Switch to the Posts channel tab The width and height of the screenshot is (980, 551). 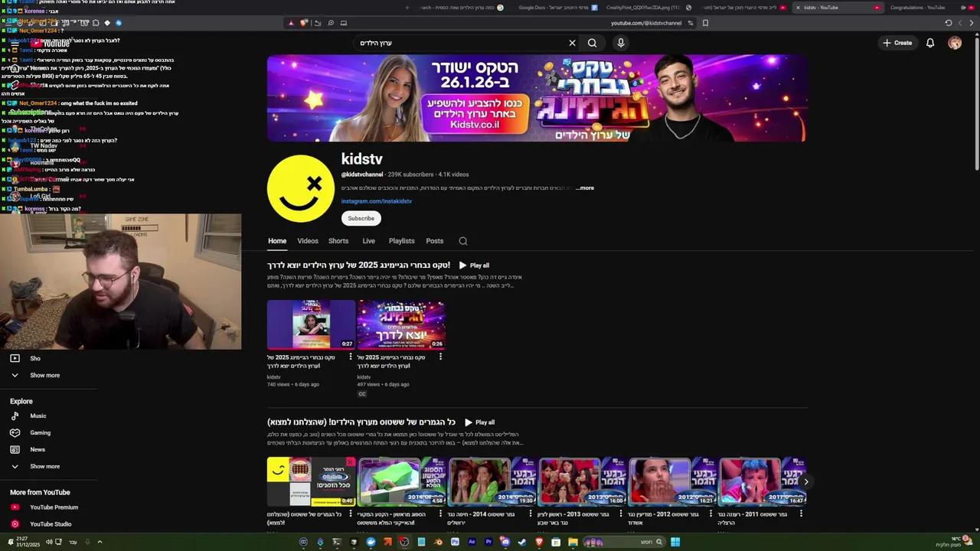point(434,241)
